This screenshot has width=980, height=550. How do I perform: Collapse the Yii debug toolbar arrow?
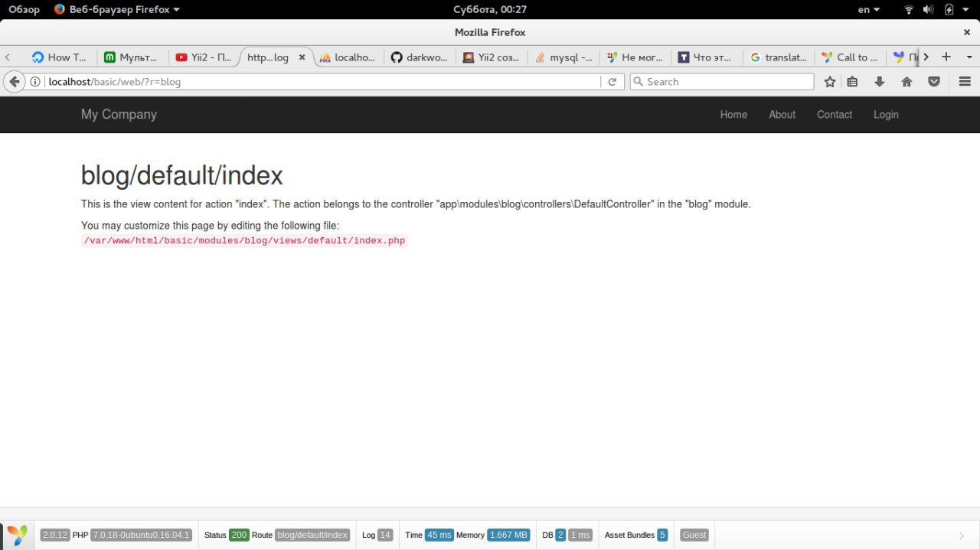click(x=962, y=535)
